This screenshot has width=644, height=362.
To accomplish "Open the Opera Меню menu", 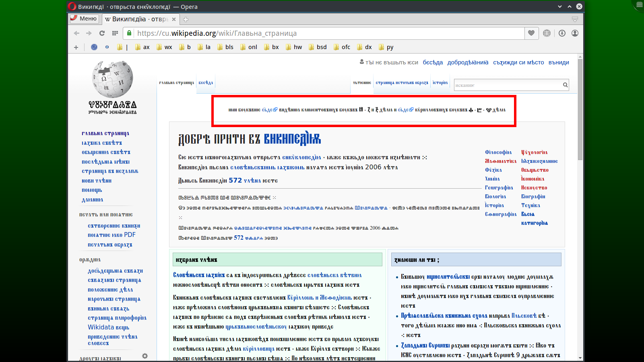I will pos(84,19).
